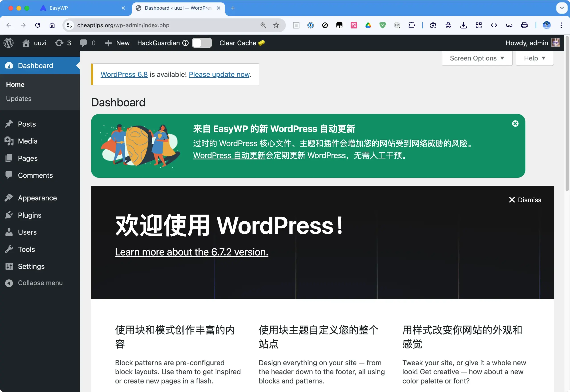Open a new browser tab
Viewport: 570px width, 392px height.
click(233, 8)
